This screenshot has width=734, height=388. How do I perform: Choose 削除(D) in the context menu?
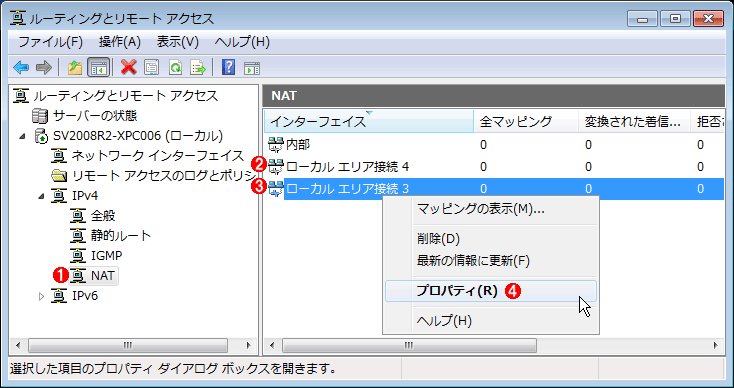click(x=491, y=239)
